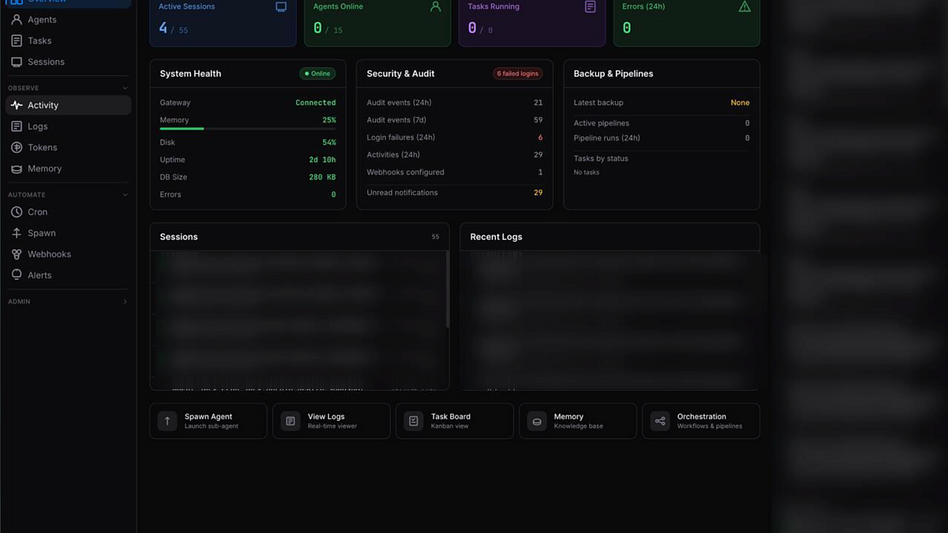Viewport: 948px width, 533px height.
Task: Click the Tasks Running document icon
Action: 590,7
